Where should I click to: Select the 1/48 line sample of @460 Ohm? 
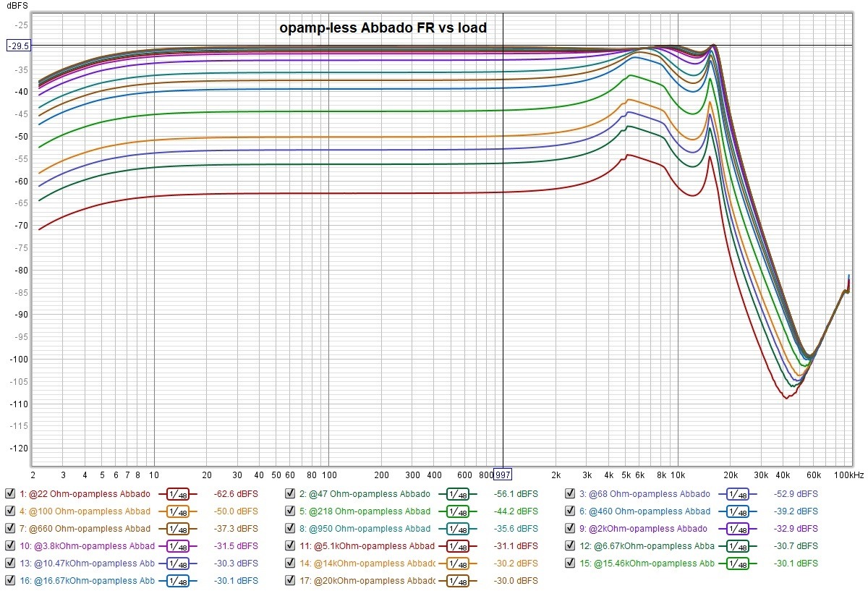[738, 512]
